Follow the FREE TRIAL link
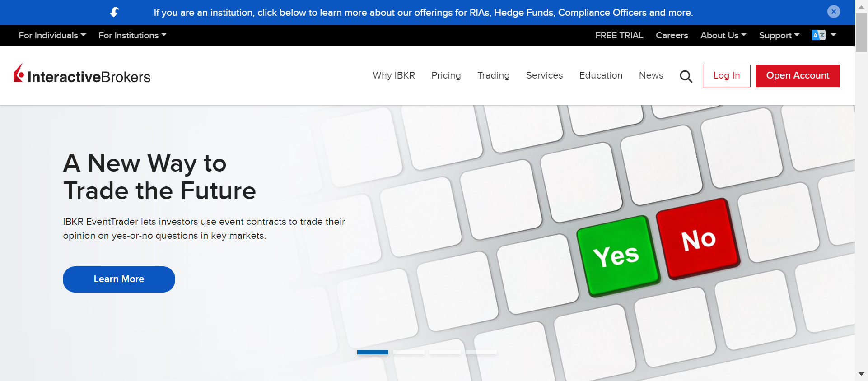The width and height of the screenshot is (868, 381). 619,35
